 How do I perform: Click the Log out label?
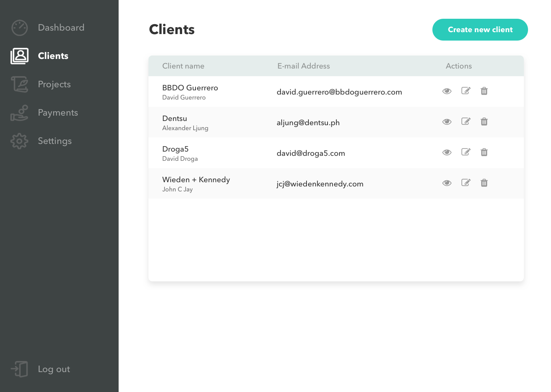pos(54,369)
